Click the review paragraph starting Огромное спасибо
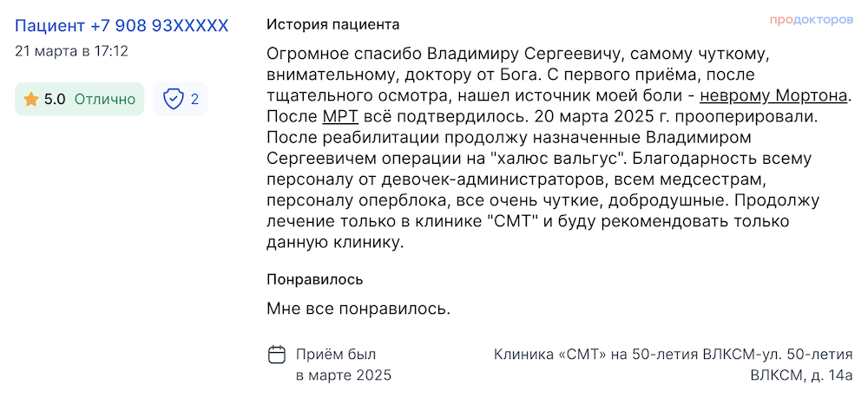The height and width of the screenshot is (398, 868). (557, 148)
